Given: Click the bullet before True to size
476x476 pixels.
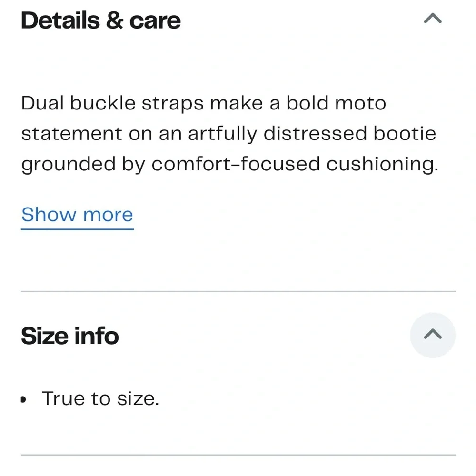Looking at the screenshot, I should point(23,399).
